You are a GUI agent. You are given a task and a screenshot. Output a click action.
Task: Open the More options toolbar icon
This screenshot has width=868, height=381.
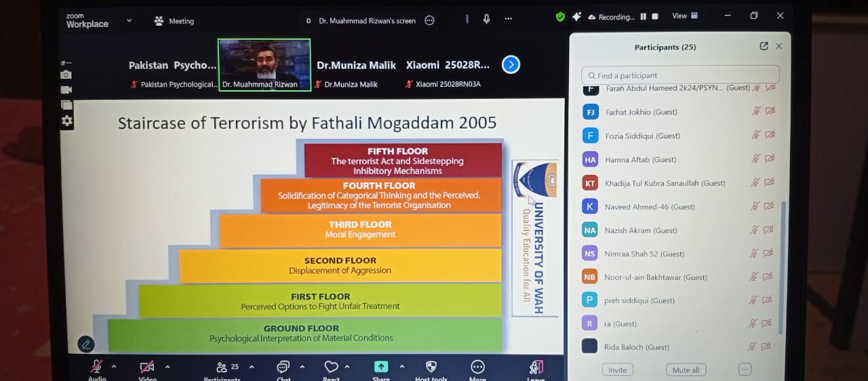[x=477, y=367]
